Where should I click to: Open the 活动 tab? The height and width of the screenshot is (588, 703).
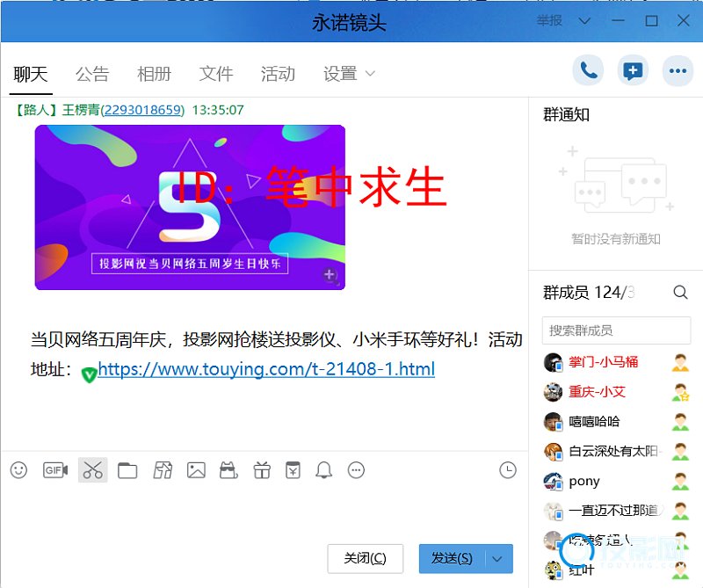(x=278, y=74)
